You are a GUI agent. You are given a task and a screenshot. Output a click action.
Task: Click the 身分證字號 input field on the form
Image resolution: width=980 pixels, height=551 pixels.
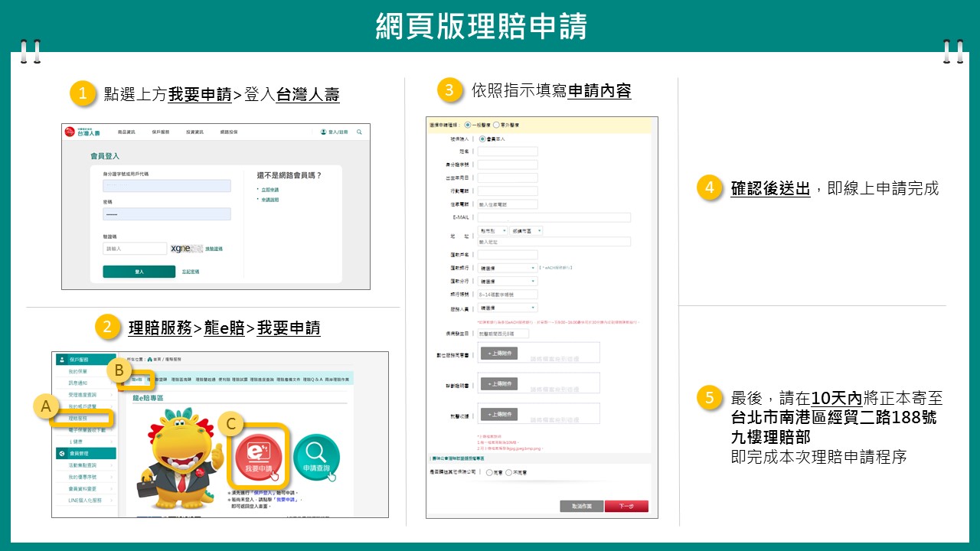click(508, 165)
